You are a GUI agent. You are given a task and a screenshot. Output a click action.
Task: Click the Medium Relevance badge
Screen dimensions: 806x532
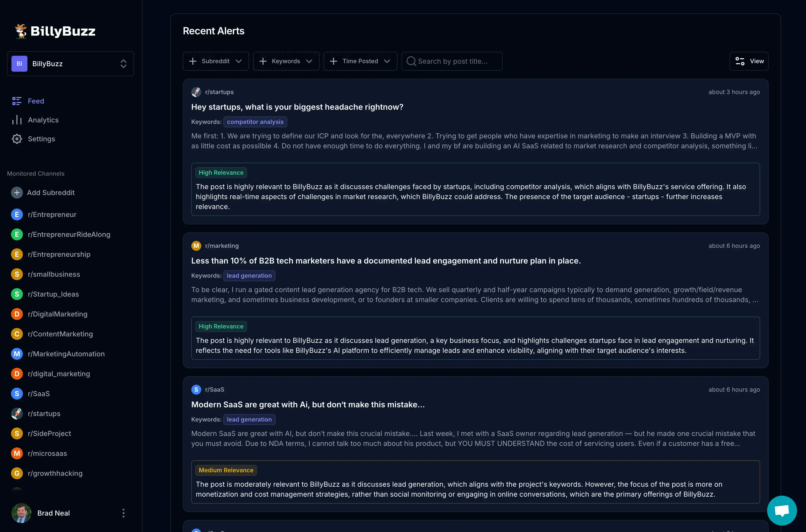(226, 470)
